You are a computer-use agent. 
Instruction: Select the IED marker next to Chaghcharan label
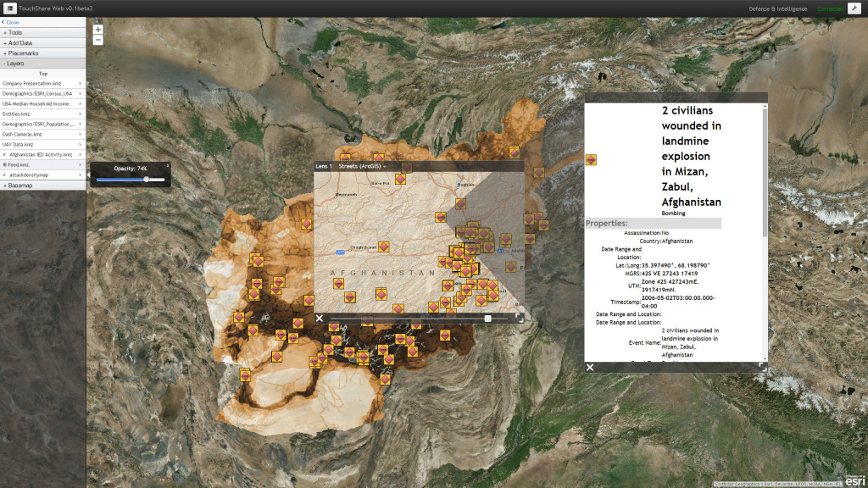tap(384, 247)
